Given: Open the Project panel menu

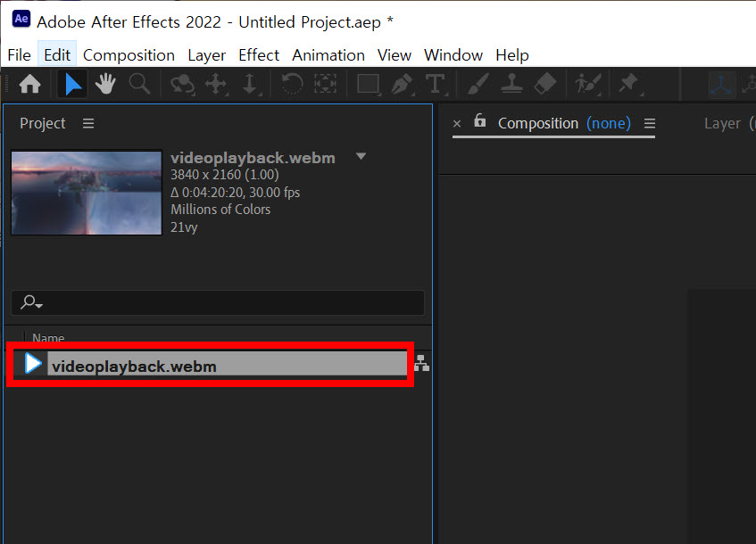Looking at the screenshot, I should [x=88, y=124].
